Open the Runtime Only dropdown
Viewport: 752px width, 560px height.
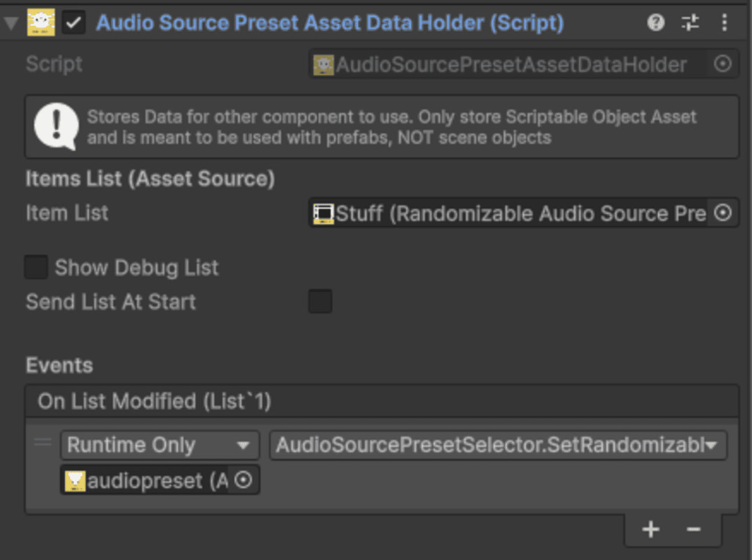pyautogui.click(x=160, y=445)
